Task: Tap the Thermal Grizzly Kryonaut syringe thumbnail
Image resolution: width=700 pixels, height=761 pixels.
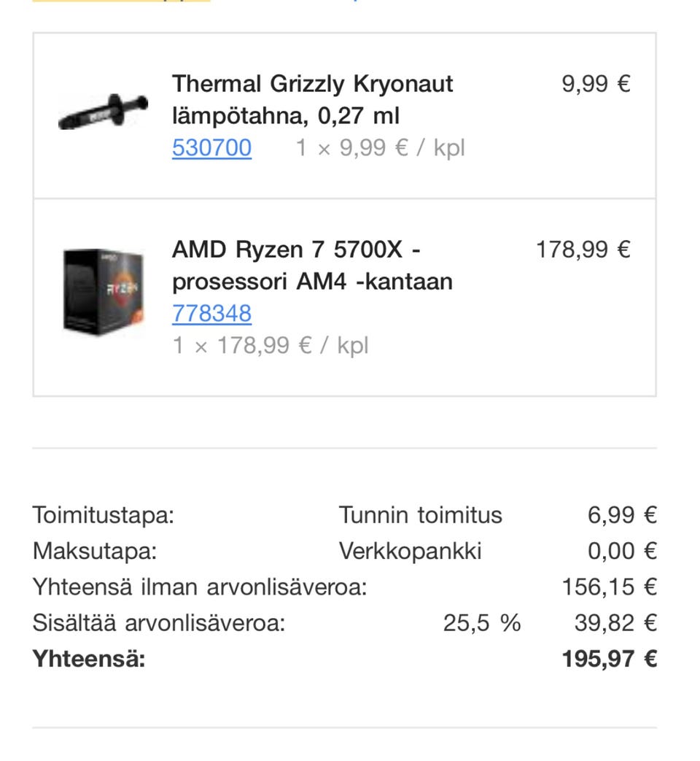Action: coord(103,112)
